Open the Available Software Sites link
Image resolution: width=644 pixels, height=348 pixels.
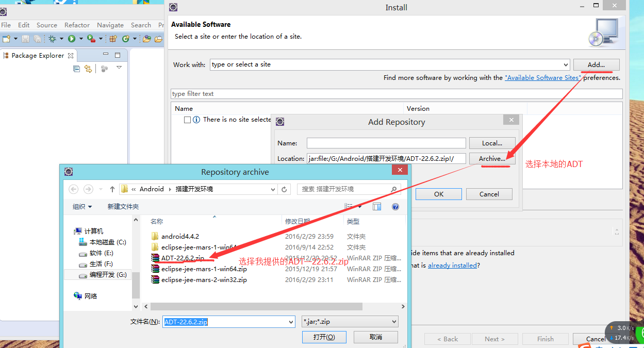(543, 77)
